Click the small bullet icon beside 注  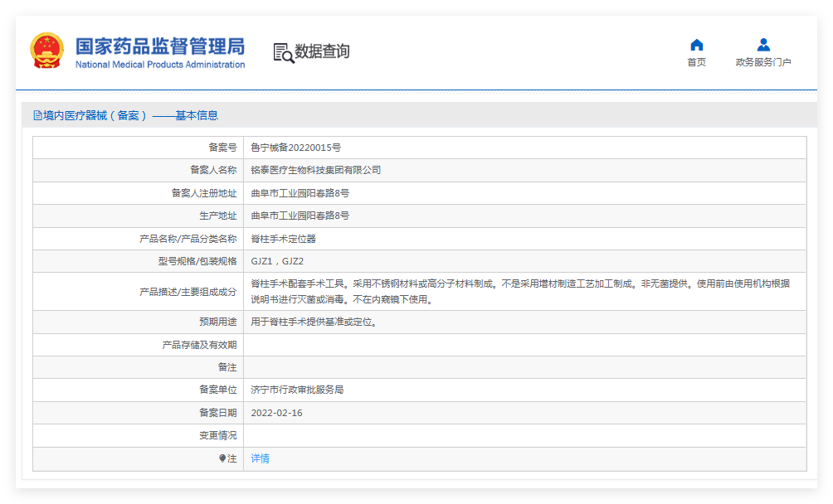pyautogui.click(x=222, y=458)
